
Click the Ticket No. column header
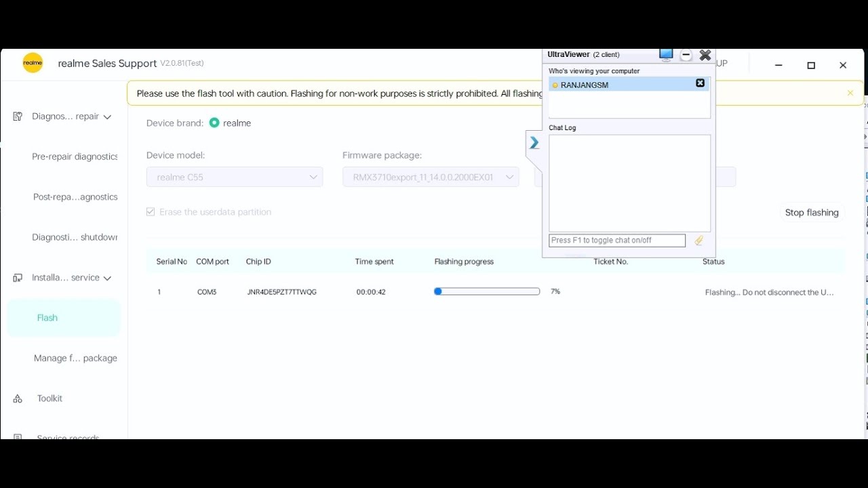pos(611,262)
